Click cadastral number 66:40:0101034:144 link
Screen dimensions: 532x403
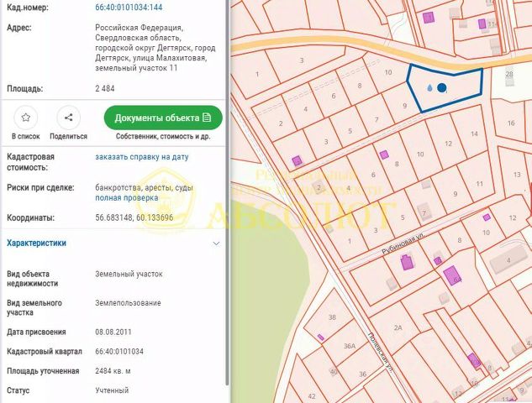129,7
